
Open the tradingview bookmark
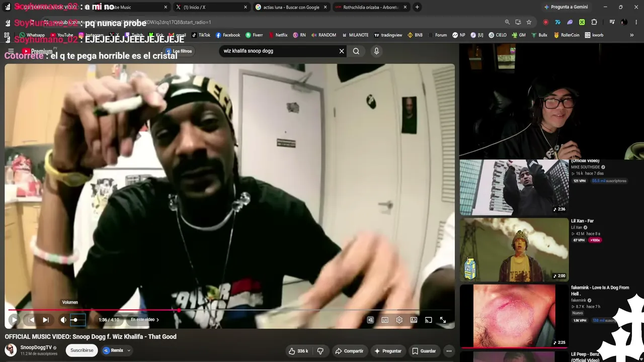[388, 35]
